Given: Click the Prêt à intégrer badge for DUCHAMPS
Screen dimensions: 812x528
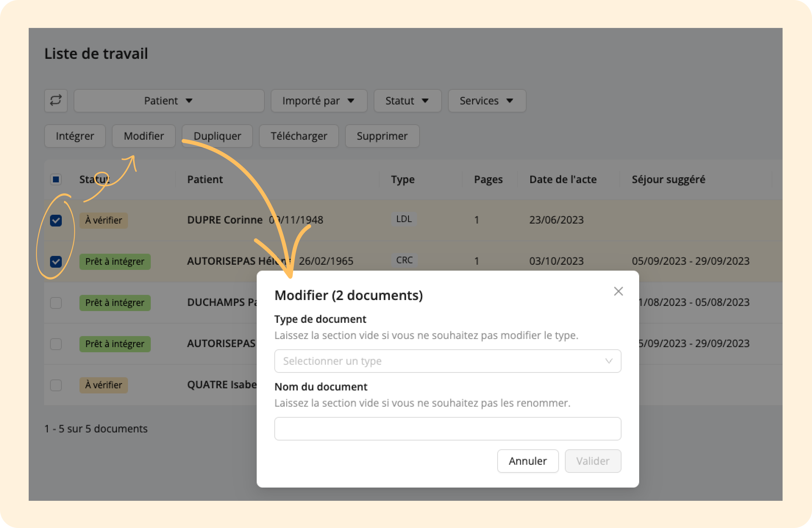Looking at the screenshot, I should (115, 303).
